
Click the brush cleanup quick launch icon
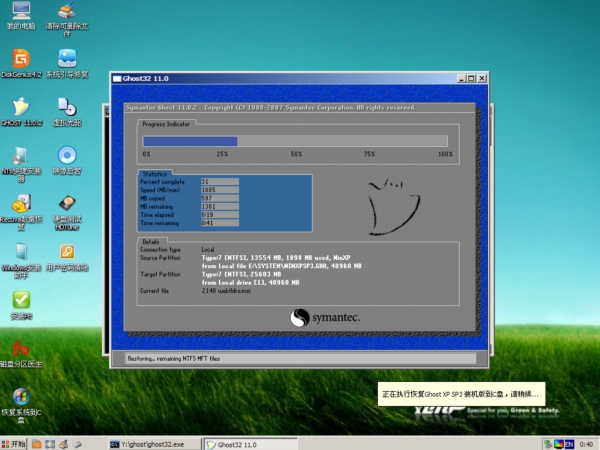pos(64,444)
